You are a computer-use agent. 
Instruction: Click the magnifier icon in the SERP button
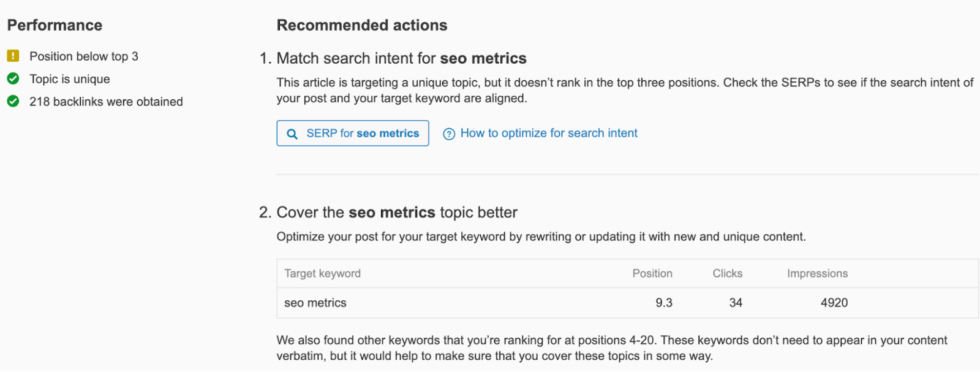point(292,134)
